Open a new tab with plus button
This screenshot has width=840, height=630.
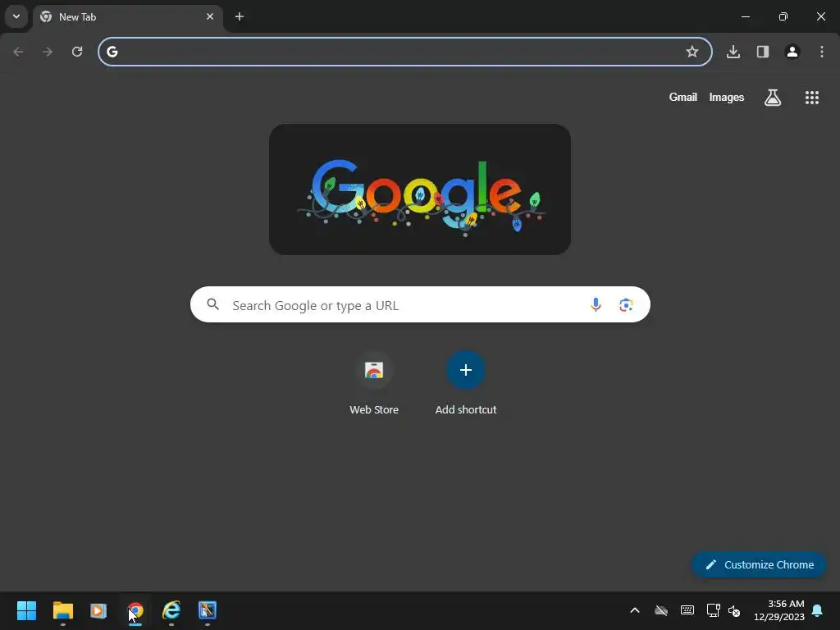[x=240, y=16]
